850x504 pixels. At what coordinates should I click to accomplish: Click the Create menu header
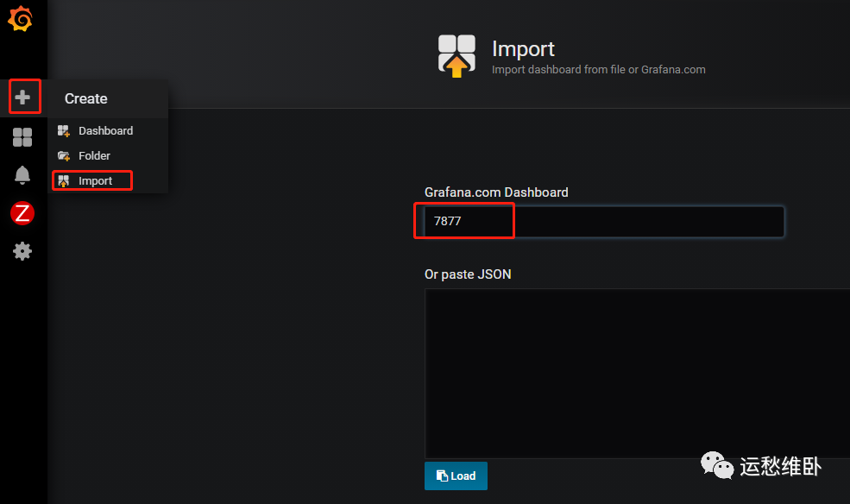tap(85, 98)
